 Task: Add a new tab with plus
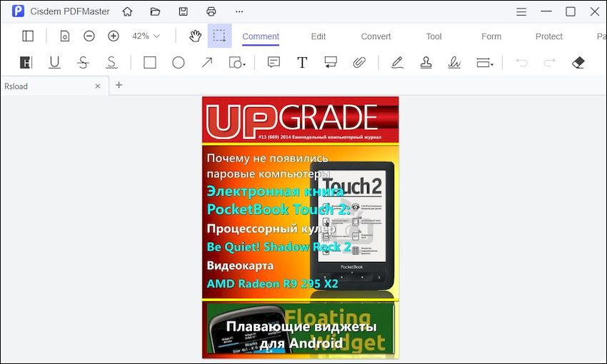[119, 85]
